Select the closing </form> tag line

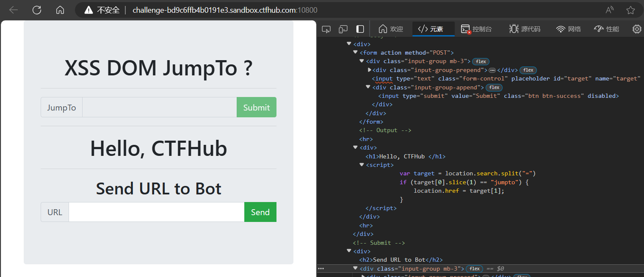coord(372,122)
